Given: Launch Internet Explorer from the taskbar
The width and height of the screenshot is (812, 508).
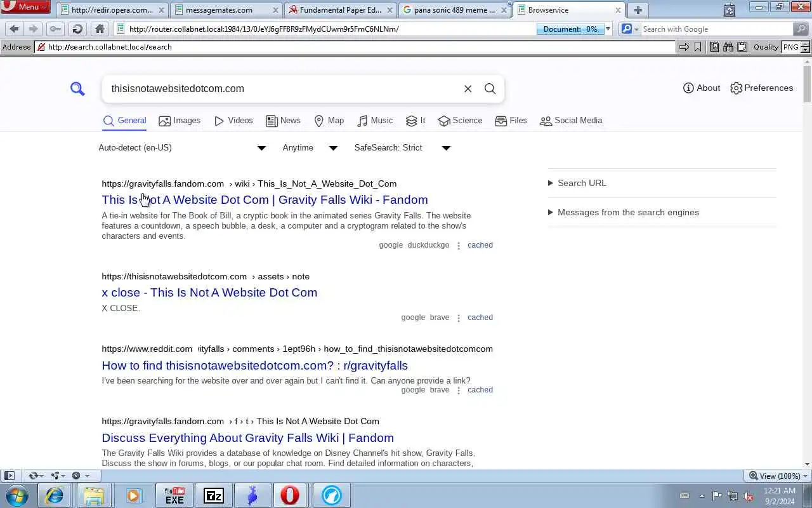Looking at the screenshot, I should (55, 495).
